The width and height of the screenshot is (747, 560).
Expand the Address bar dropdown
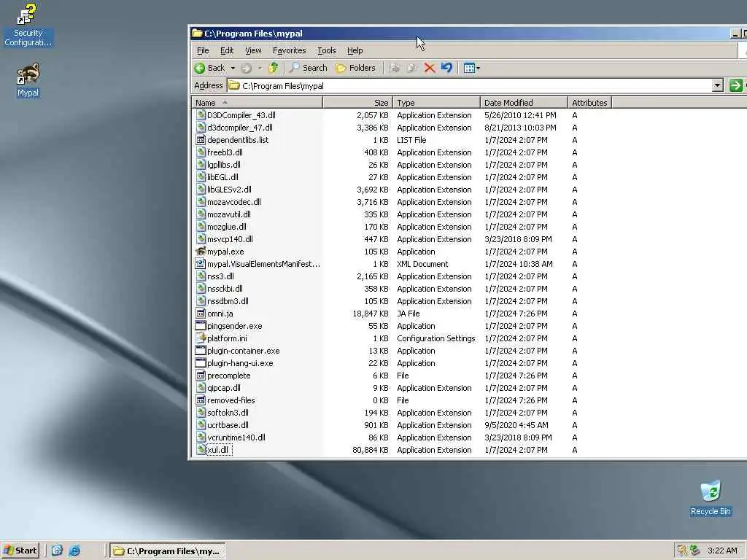(718, 86)
